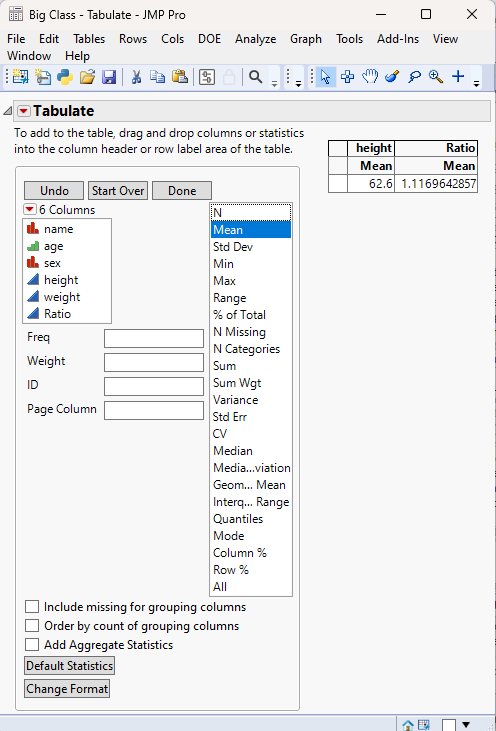The image size is (496, 731).
Task: Click the Home Window icon in status bar
Action: pos(408,725)
